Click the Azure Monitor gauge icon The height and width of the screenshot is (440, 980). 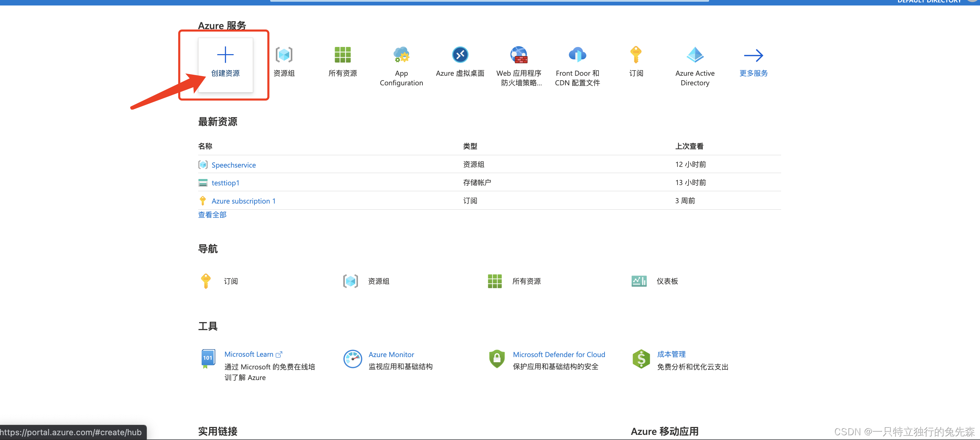pyautogui.click(x=352, y=359)
